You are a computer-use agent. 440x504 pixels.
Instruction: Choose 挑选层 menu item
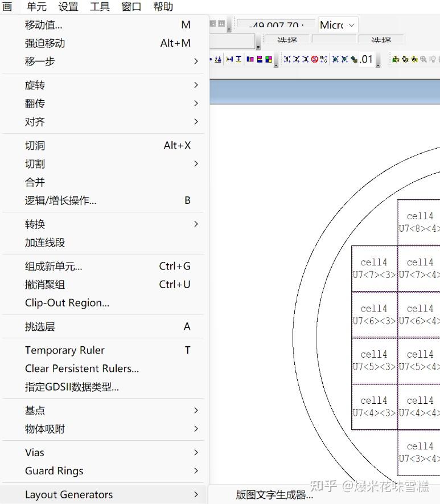click(103, 326)
